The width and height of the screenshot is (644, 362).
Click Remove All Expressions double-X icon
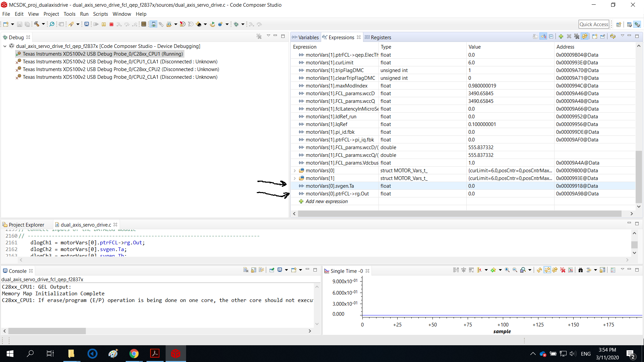click(577, 37)
